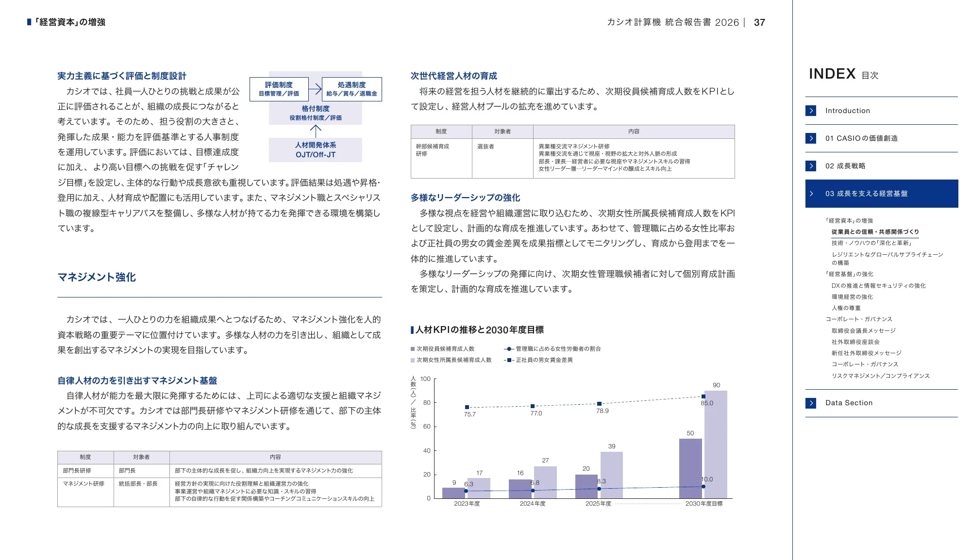971x560 pixels.
Task: Open 01 CASIOの価値創造 section
Action: click(861, 138)
